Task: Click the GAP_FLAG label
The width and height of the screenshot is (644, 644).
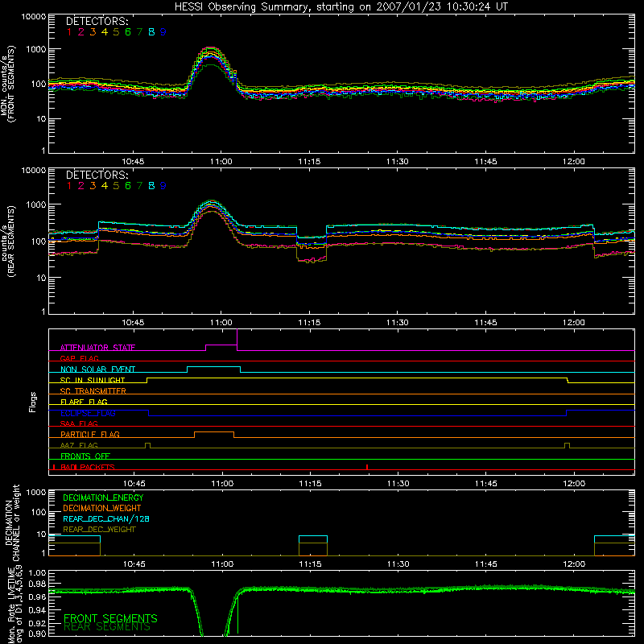Action: pyautogui.click(x=79, y=358)
